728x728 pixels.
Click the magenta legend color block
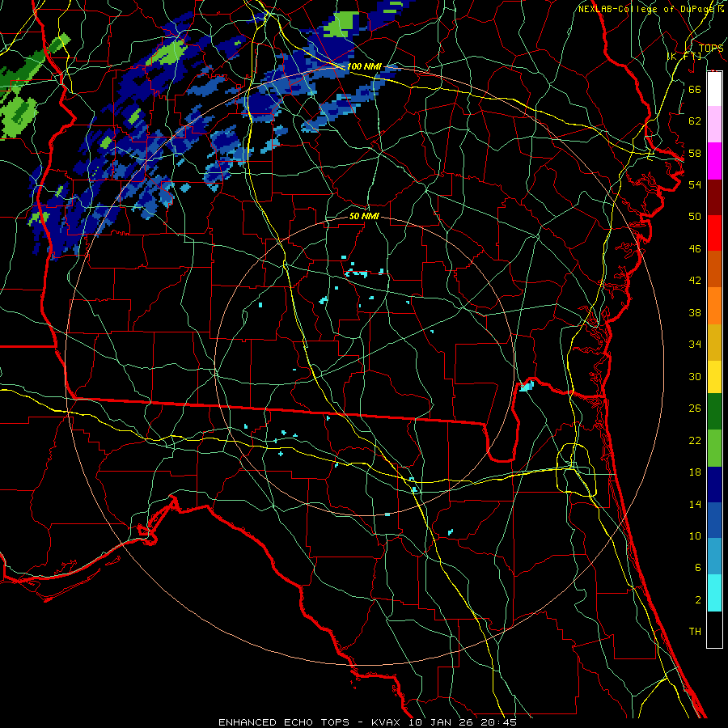coord(714,161)
